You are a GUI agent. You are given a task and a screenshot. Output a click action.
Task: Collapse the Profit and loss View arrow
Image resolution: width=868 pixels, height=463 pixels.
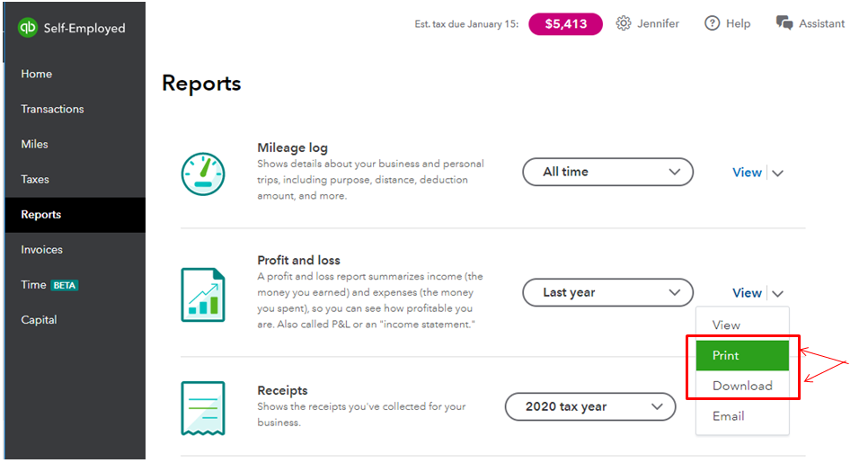[x=778, y=293]
